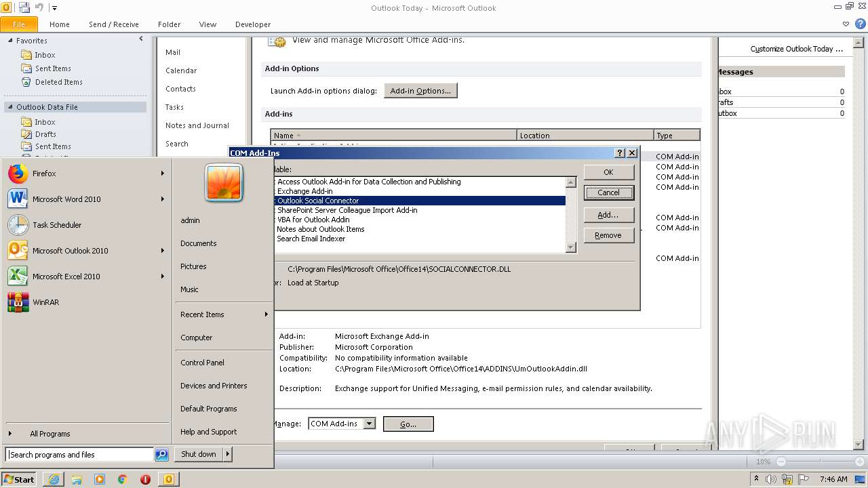Click the Add-in Options... button
This screenshot has width=868, height=488.
420,91
